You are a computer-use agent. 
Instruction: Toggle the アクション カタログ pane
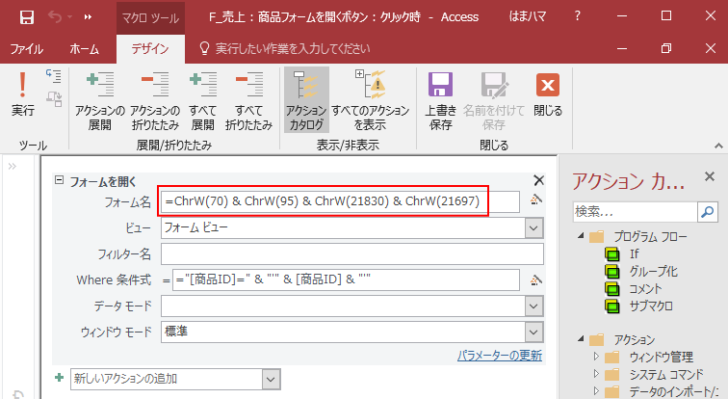tap(306, 100)
